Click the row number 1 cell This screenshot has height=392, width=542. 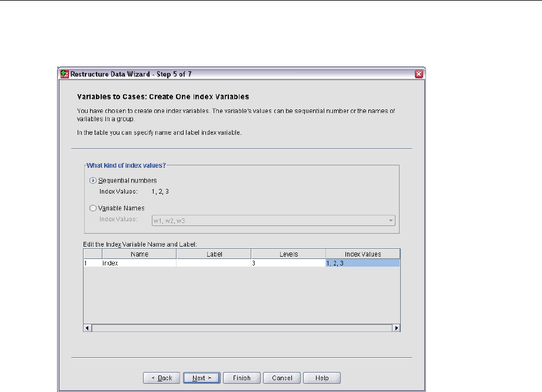point(92,263)
